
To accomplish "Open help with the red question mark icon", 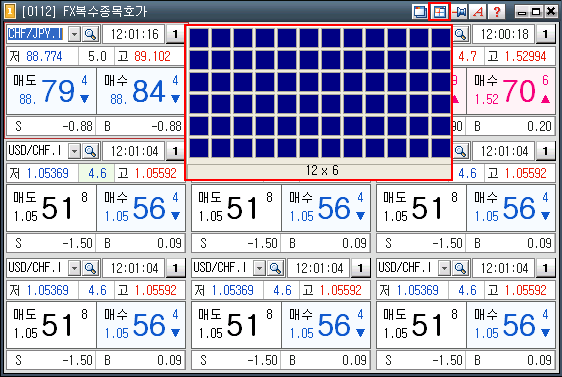I will 497,11.
